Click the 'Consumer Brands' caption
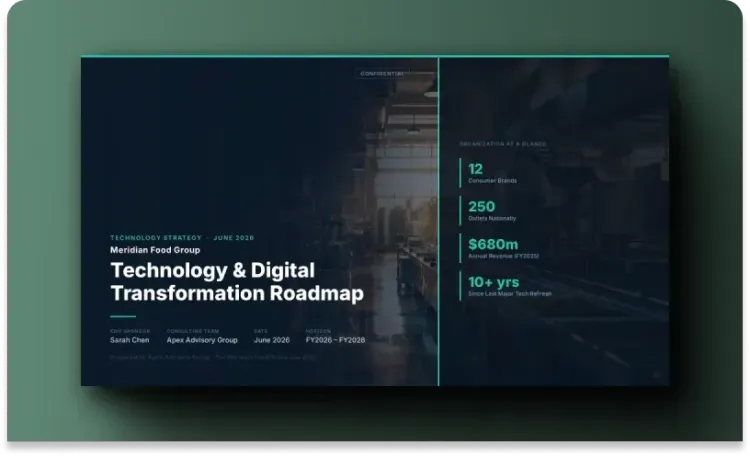Viewport: 750px width, 456px height. coord(492,180)
